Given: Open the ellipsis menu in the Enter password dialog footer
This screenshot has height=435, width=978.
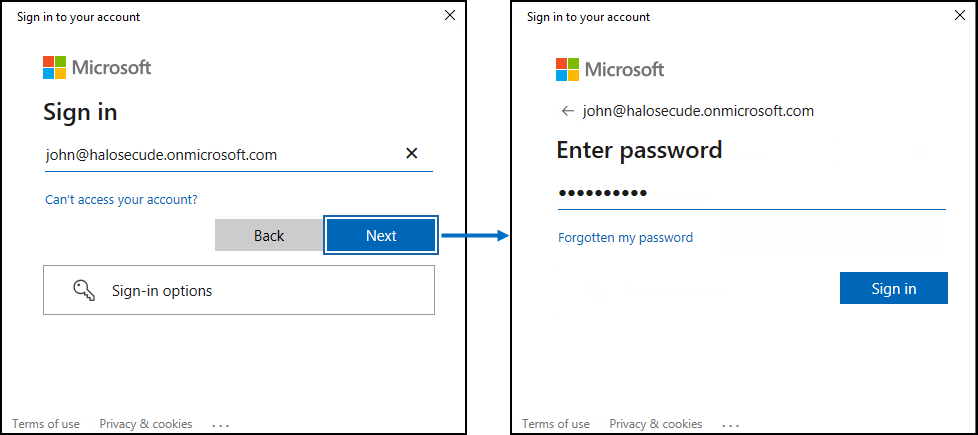Looking at the screenshot, I should click(x=731, y=425).
